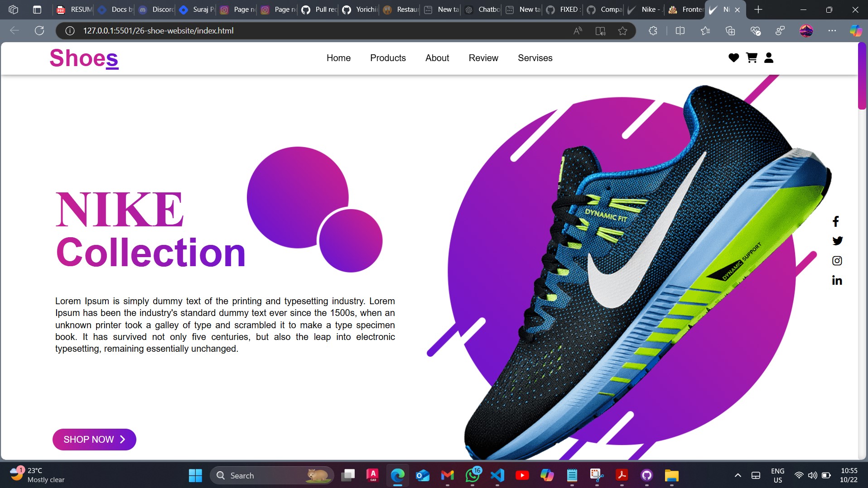The width and height of the screenshot is (868, 488).
Task: Open Outlook from the taskbar
Action: [423, 475]
